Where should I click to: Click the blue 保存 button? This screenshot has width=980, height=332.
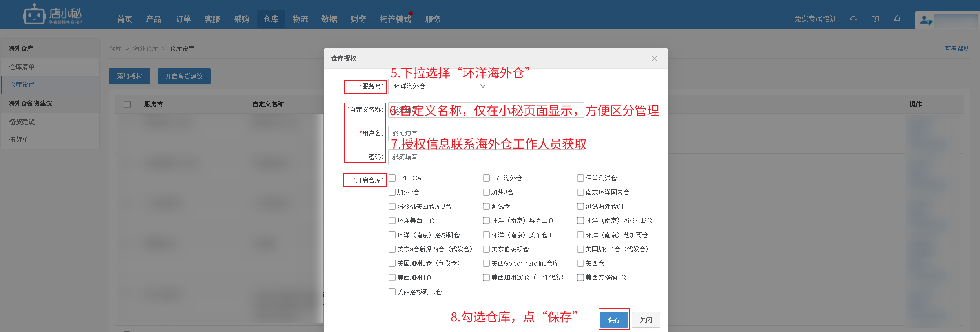tap(614, 319)
